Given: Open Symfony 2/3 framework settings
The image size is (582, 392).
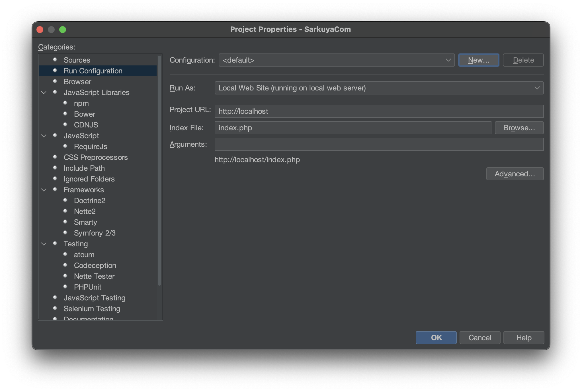Looking at the screenshot, I should pos(95,233).
